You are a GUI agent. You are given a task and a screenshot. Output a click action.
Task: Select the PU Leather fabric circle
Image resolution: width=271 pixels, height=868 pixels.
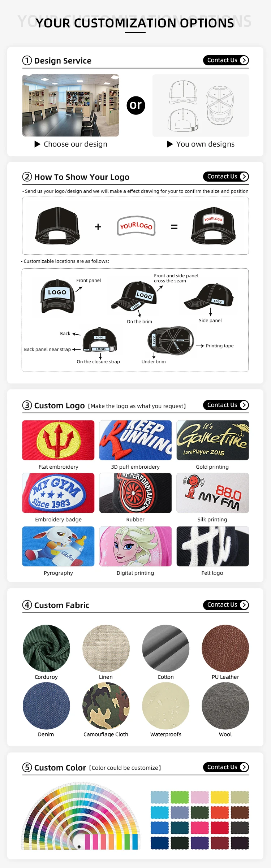pyautogui.click(x=225, y=648)
